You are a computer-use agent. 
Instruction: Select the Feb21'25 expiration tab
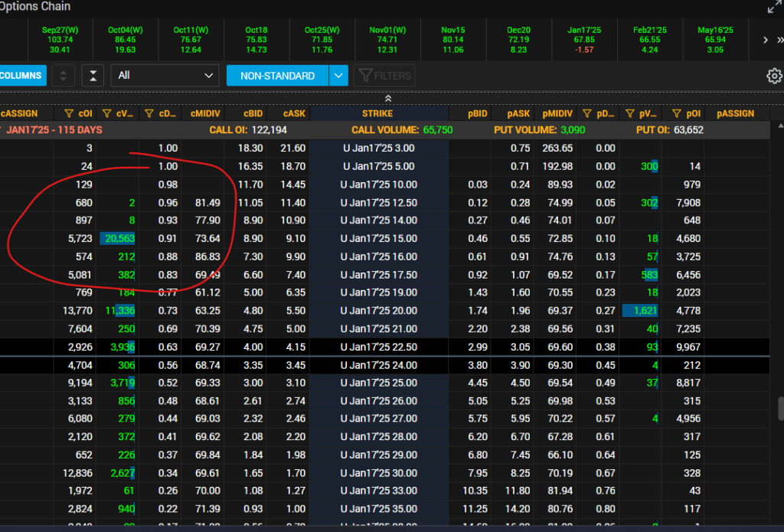[650, 40]
